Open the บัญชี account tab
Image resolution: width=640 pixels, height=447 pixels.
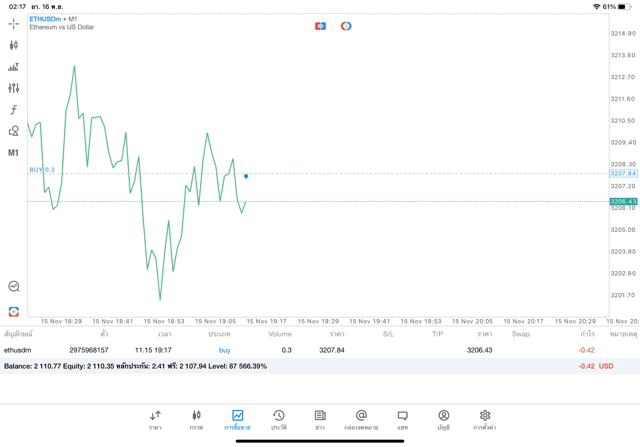[x=443, y=419]
